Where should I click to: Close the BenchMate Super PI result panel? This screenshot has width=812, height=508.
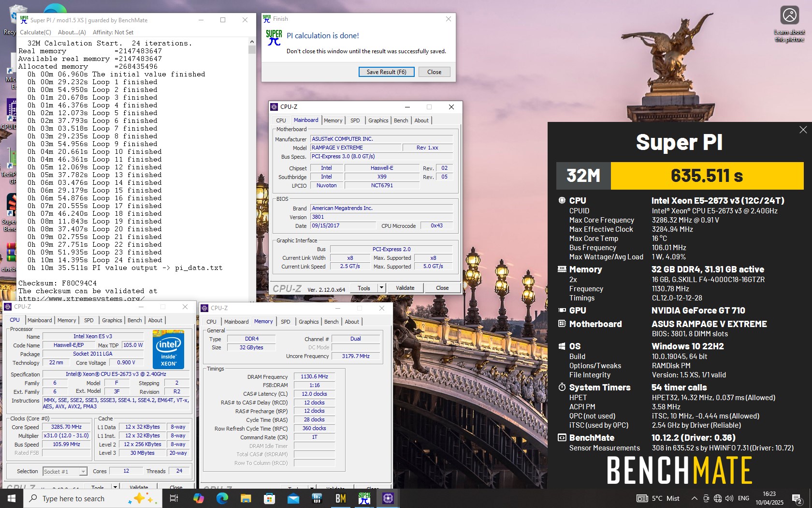coord(803,130)
